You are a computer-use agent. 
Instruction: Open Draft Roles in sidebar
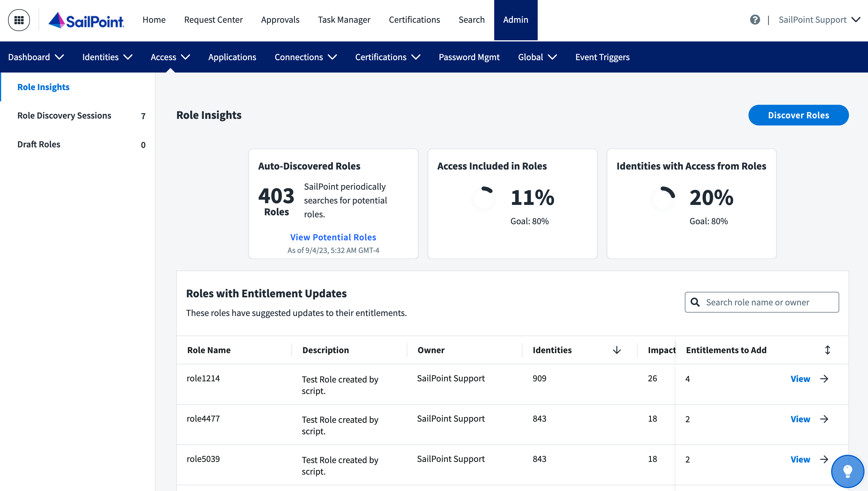tap(39, 144)
